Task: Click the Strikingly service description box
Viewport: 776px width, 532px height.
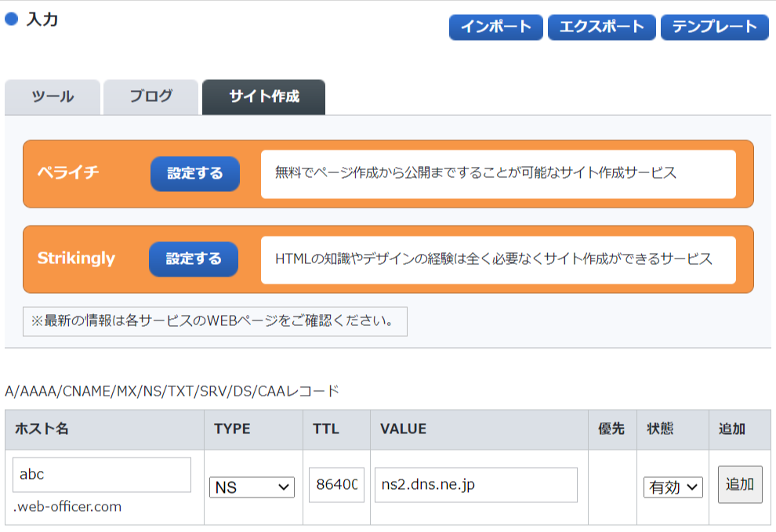Action: click(499, 260)
